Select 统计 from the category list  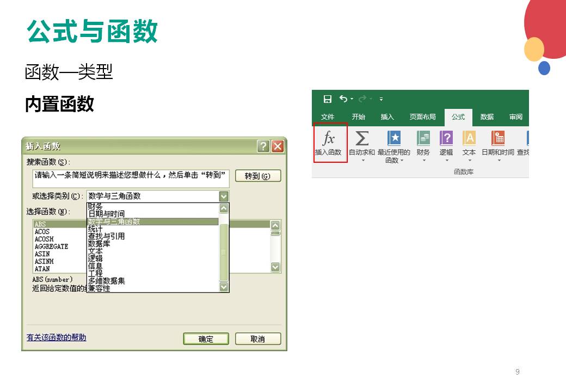coord(96,229)
